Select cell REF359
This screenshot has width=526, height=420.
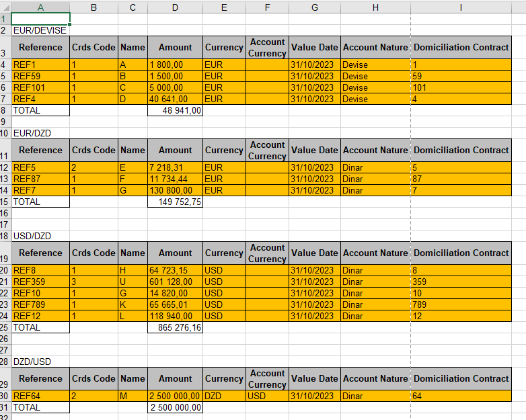pos(40,282)
